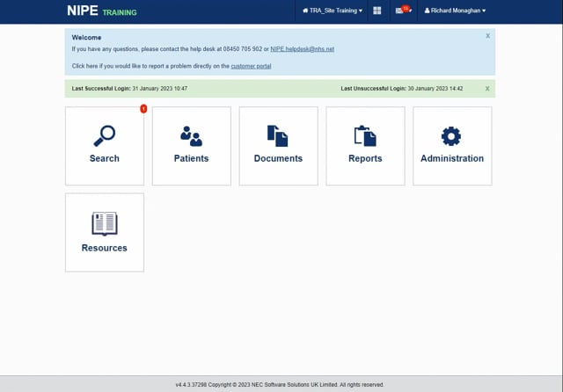Expand the TRA_Site Training site dropdown
Viewport: 563px width, 392px height.
(333, 11)
